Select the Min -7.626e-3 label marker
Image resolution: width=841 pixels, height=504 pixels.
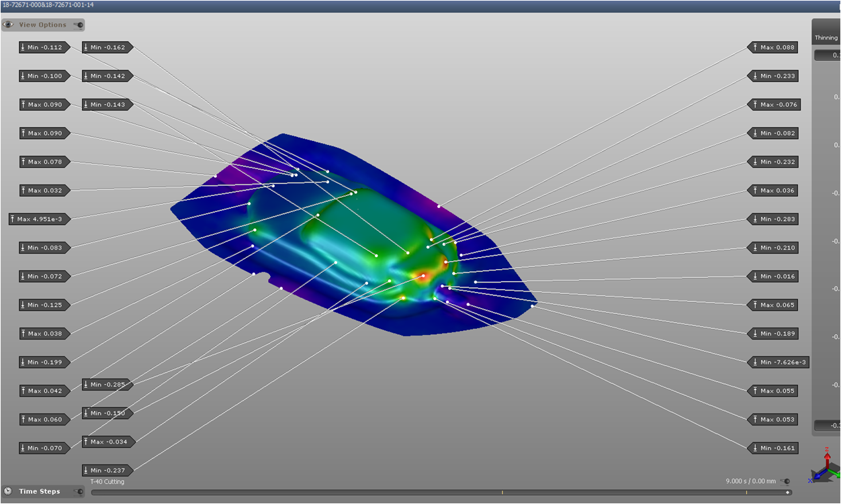click(x=779, y=362)
